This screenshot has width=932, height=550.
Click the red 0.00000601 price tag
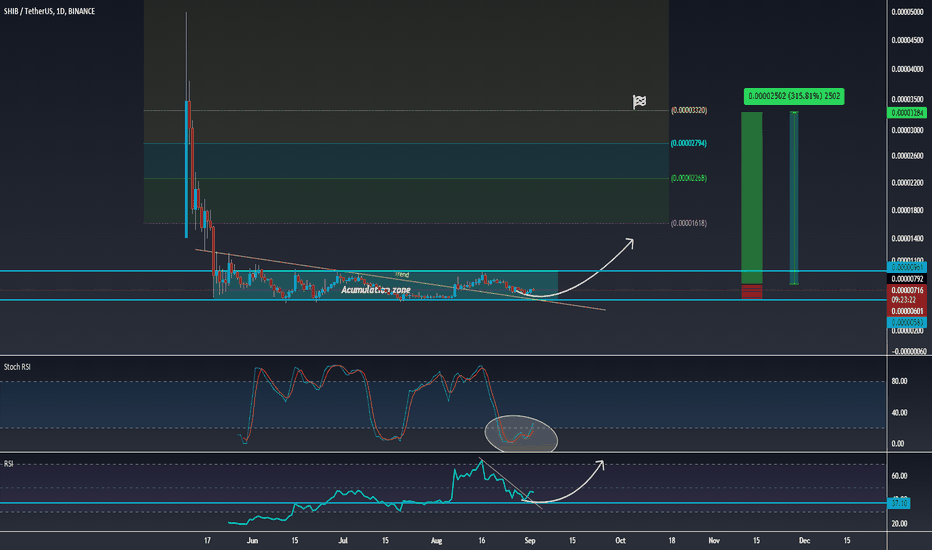coord(906,311)
